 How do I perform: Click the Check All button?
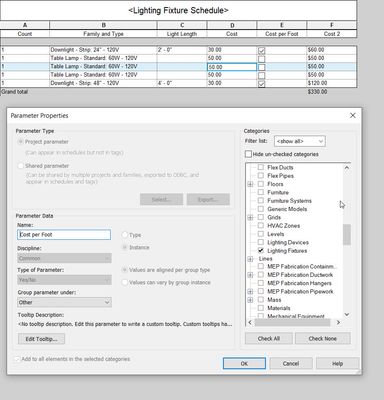coord(269,338)
